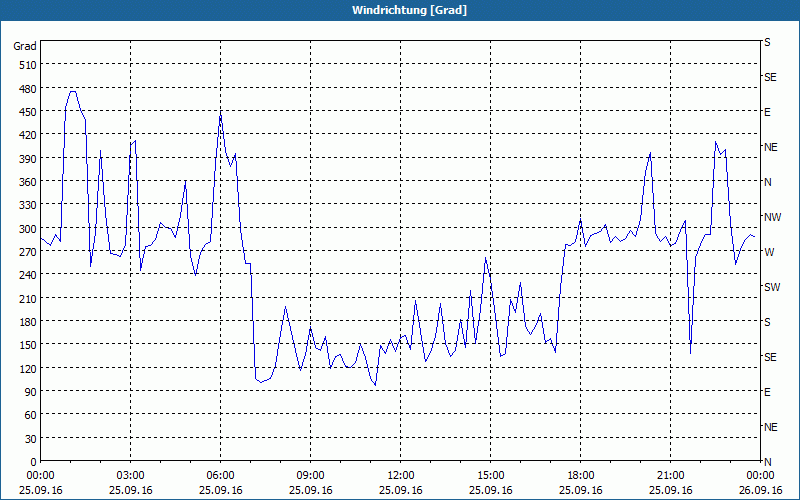Click the 30 degree axis label
The height and width of the screenshot is (500, 800).
(31, 439)
